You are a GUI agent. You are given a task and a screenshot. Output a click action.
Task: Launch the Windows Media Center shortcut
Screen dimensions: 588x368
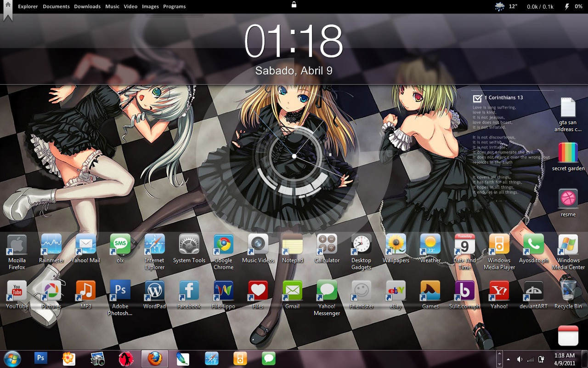pyautogui.click(x=568, y=244)
